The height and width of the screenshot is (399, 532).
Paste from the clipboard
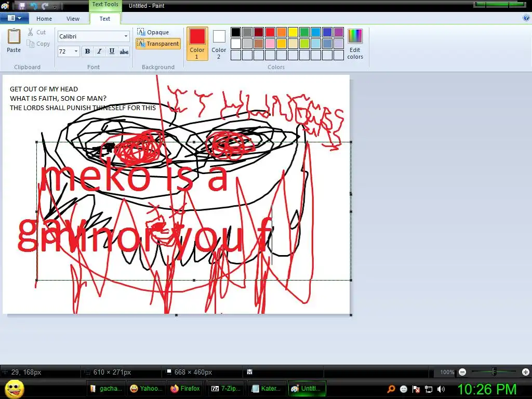point(14,41)
